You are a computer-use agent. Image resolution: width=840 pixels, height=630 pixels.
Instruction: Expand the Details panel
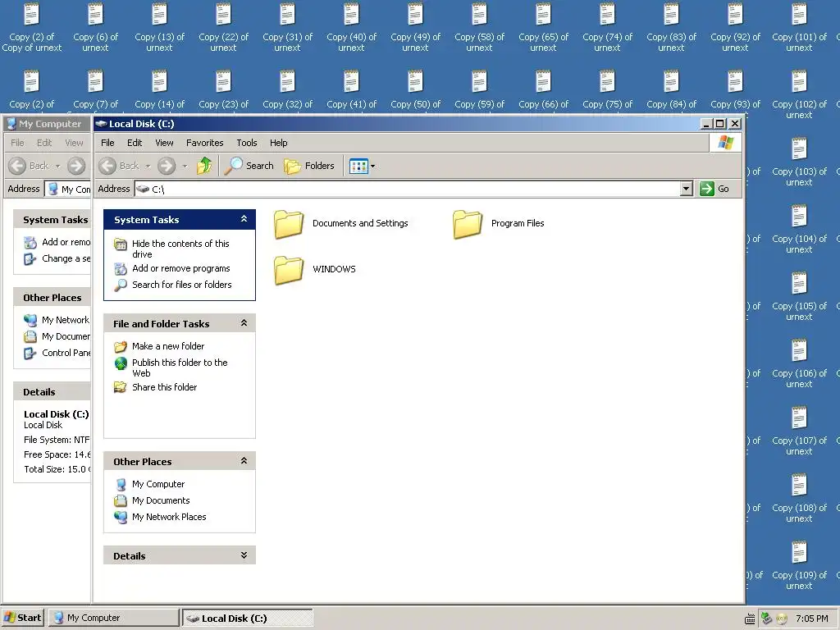[244, 555]
